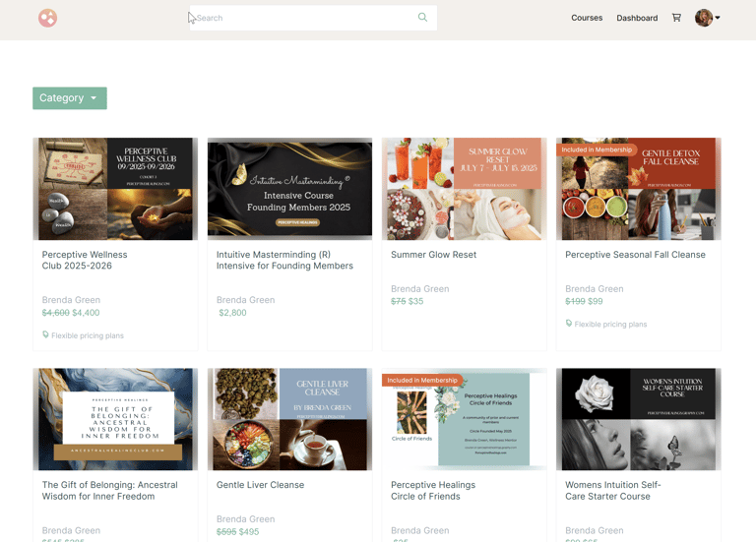Click Flexible pricing plans under Fall Cleanse
This screenshot has width=756, height=542.
(x=610, y=325)
